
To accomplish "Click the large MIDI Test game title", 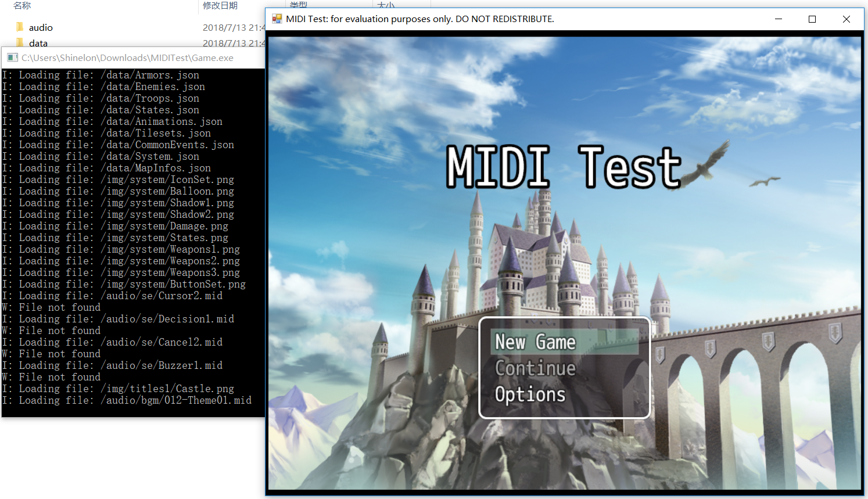I will point(564,167).
